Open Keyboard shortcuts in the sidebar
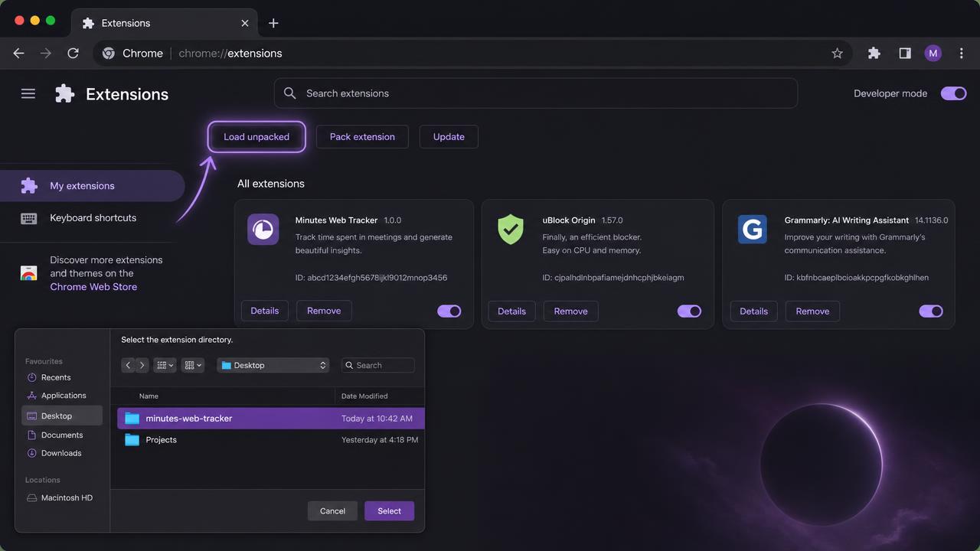 pyautogui.click(x=93, y=218)
